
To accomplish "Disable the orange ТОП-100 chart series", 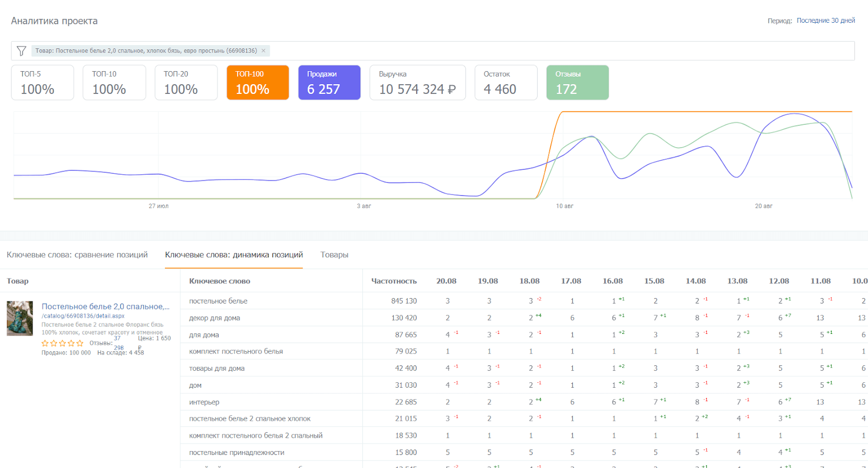I will (x=257, y=83).
